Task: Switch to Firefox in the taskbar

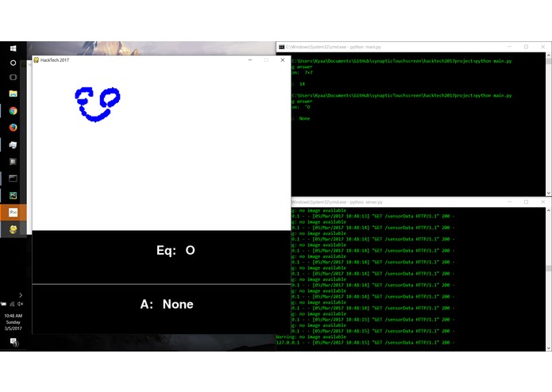Action: (13, 127)
